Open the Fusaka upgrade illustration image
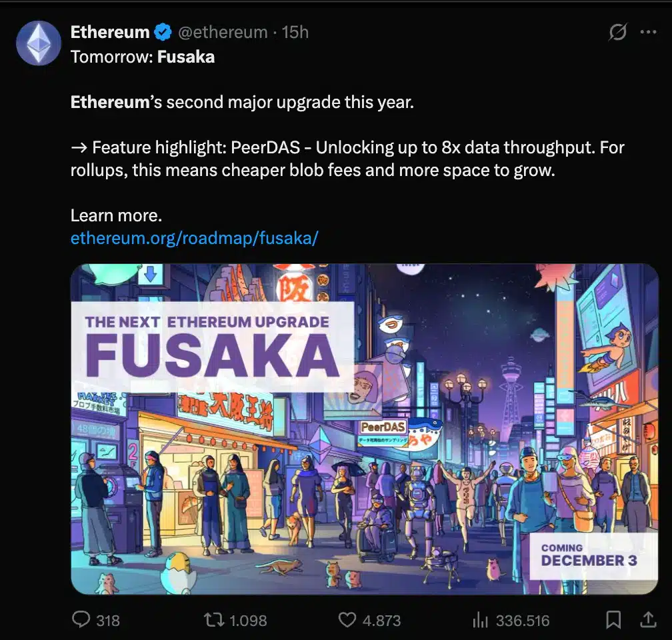Viewport: 672px width, 640px height. pyautogui.click(x=364, y=428)
